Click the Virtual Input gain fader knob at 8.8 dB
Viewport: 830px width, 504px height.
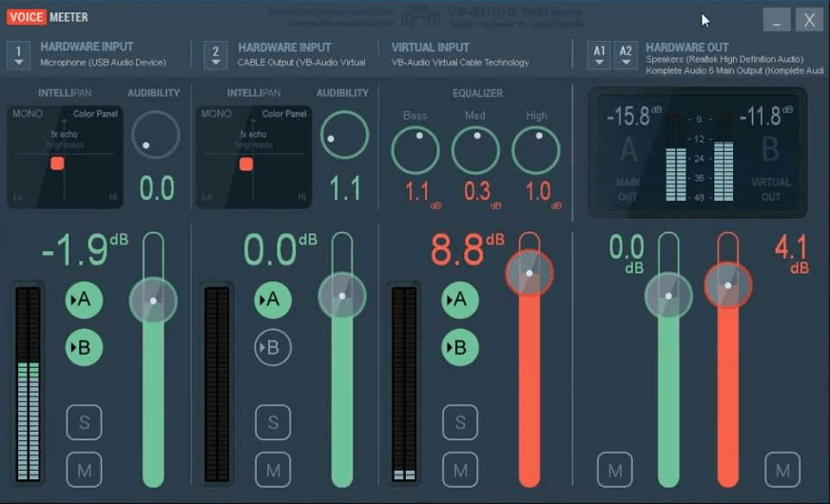pyautogui.click(x=530, y=274)
